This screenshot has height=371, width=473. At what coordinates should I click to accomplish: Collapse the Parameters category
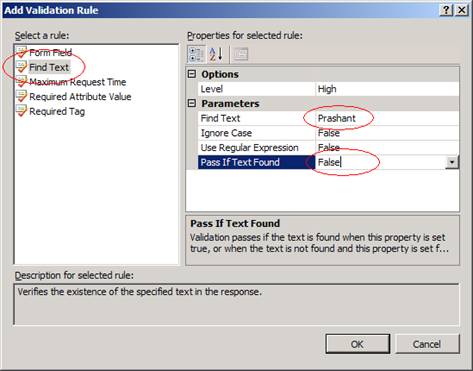192,103
